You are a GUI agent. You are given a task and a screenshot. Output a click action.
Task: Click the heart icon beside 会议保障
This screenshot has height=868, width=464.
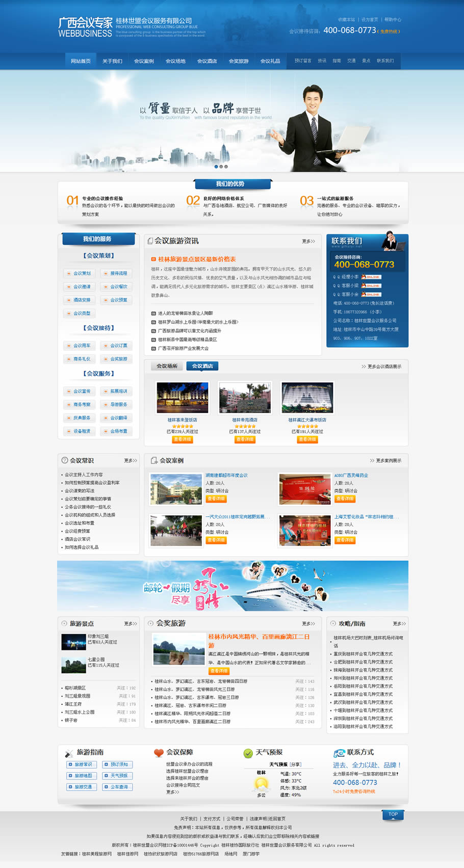[159, 753]
